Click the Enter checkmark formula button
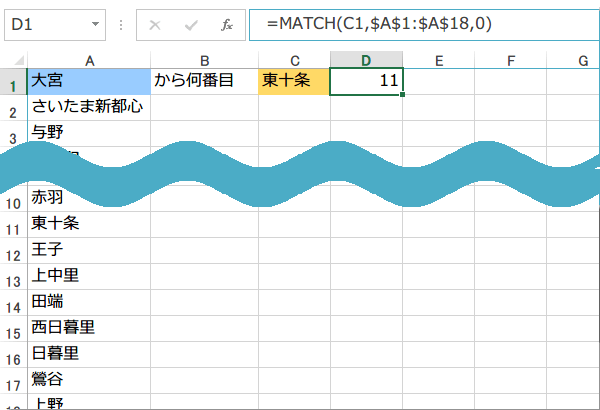 click(191, 25)
